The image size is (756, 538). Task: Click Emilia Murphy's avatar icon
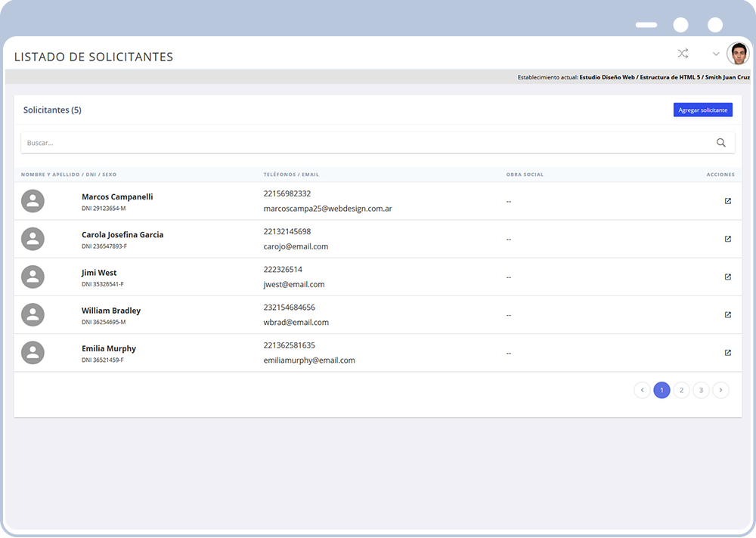[x=33, y=352]
